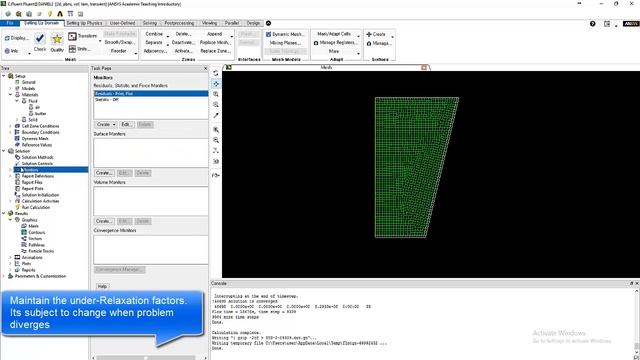Viewport: 640px width, 360px height.
Task: Undock the Console panel
Action: pos(631,283)
